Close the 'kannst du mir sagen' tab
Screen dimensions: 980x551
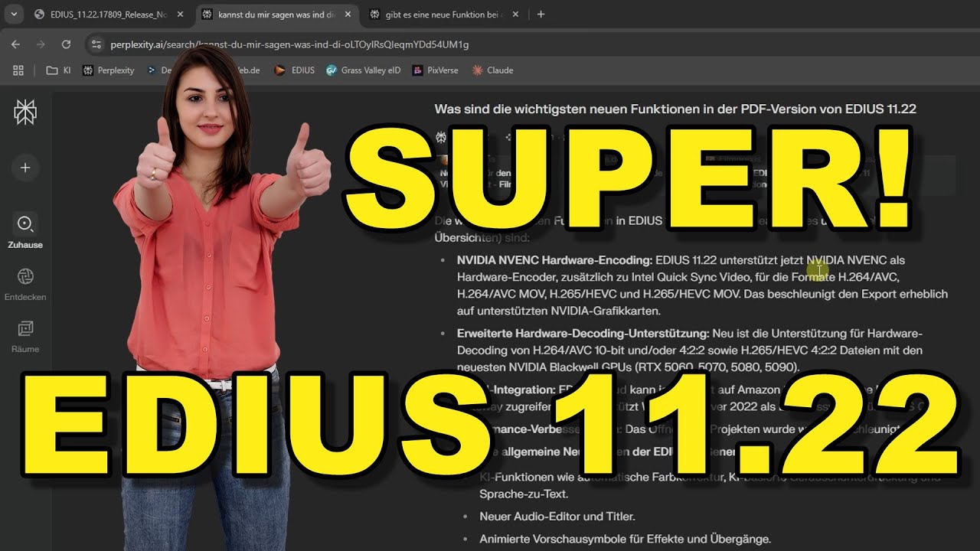pos(346,15)
